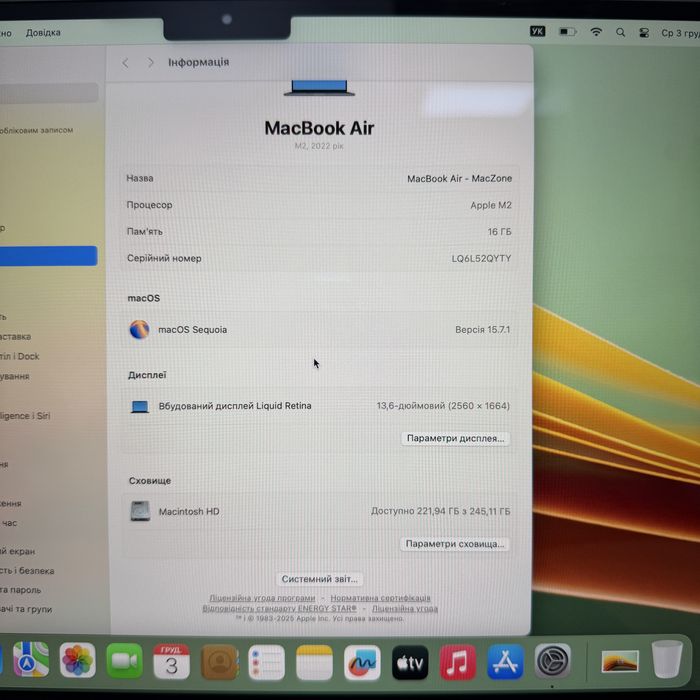Click the macOS Sequoia icon
This screenshot has height=700, width=700.
pos(139,329)
